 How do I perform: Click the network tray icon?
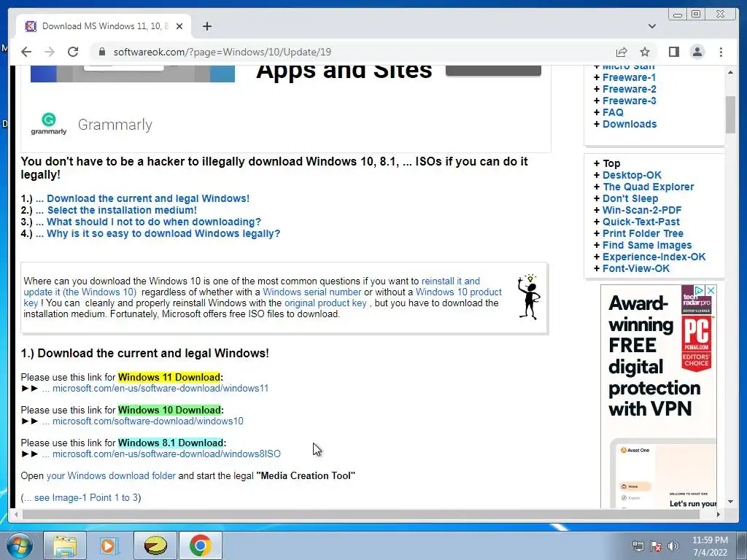[x=638, y=546]
